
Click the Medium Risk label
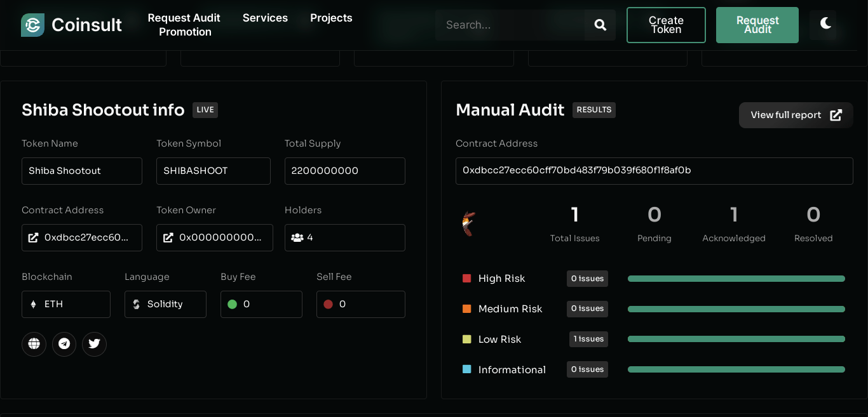(x=510, y=309)
